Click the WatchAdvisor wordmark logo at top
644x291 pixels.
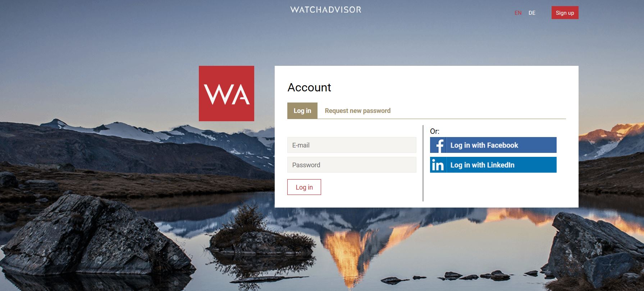click(326, 10)
